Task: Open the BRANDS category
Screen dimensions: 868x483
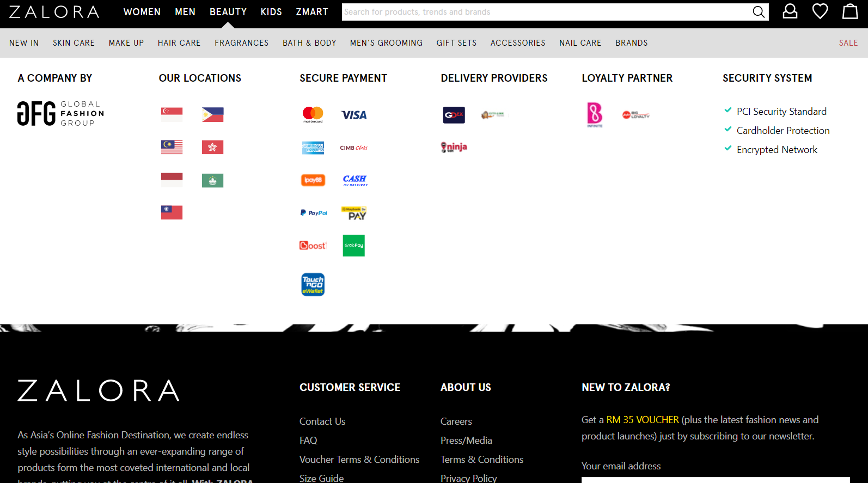Action: click(632, 43)
